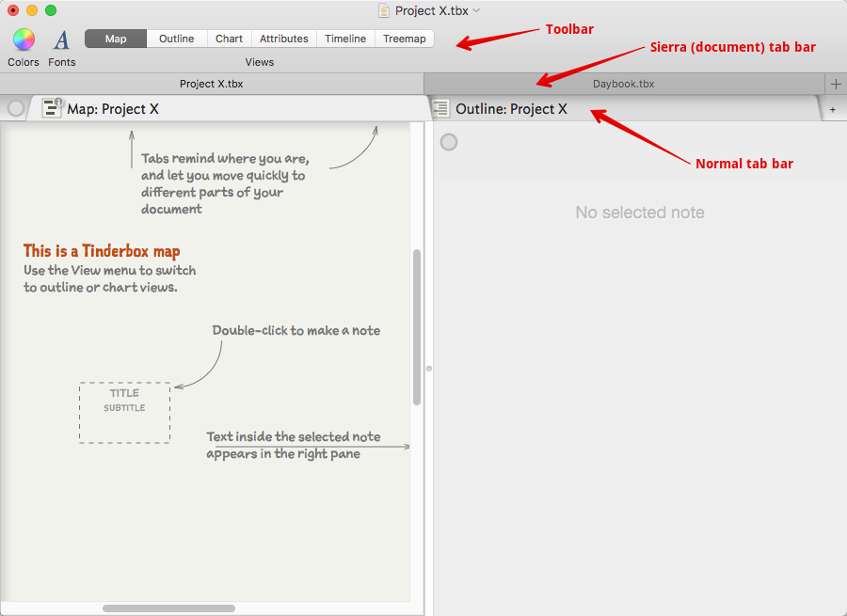Select the Timeline view segment
Viewport: 847px width, 616px height.
tap(345, 39)
